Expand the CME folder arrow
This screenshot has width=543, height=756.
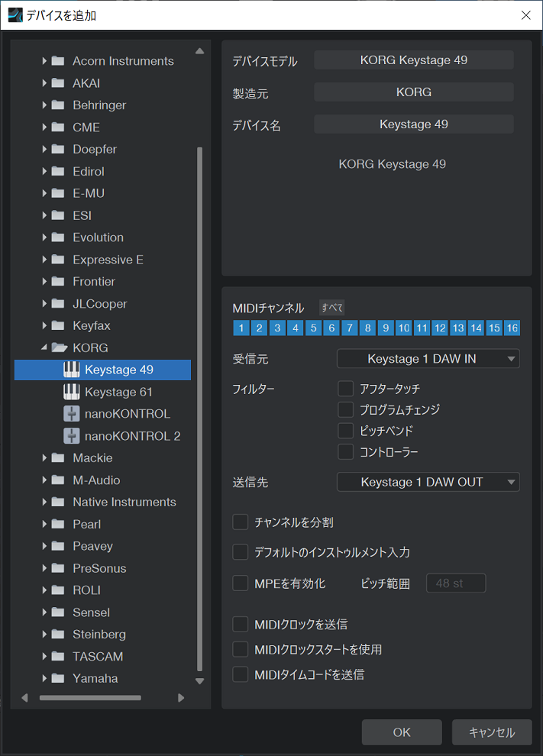pyautogui.click(x=44, y=128)
